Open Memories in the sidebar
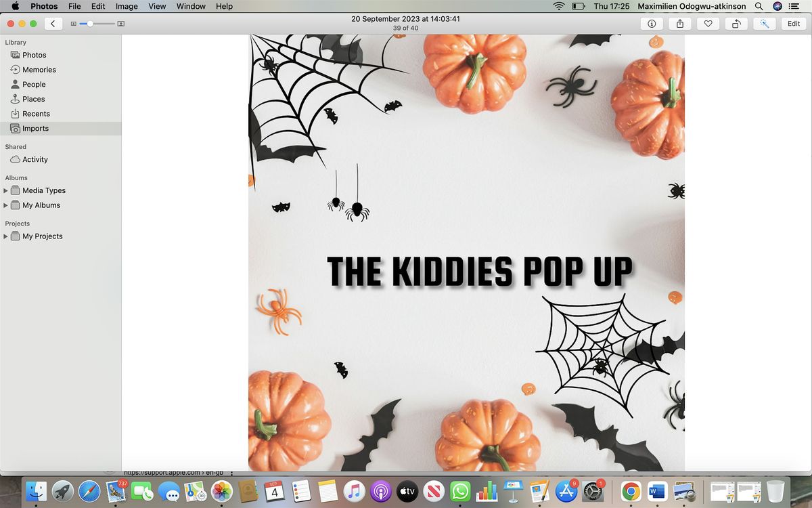 [39, 70]
